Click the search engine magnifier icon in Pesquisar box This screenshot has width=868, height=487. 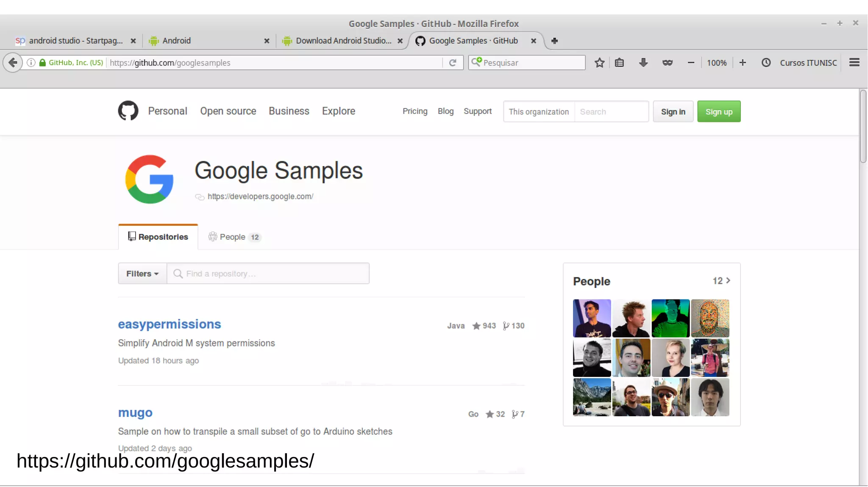[476, 62]
